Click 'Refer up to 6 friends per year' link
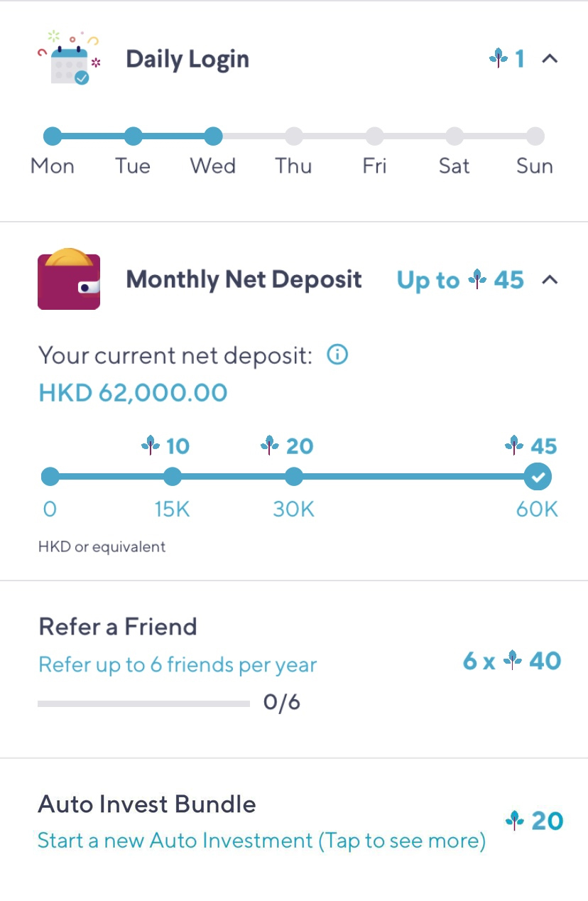This screenshot has height=901, width=588. pyautogui.click(x=178, y=665)
